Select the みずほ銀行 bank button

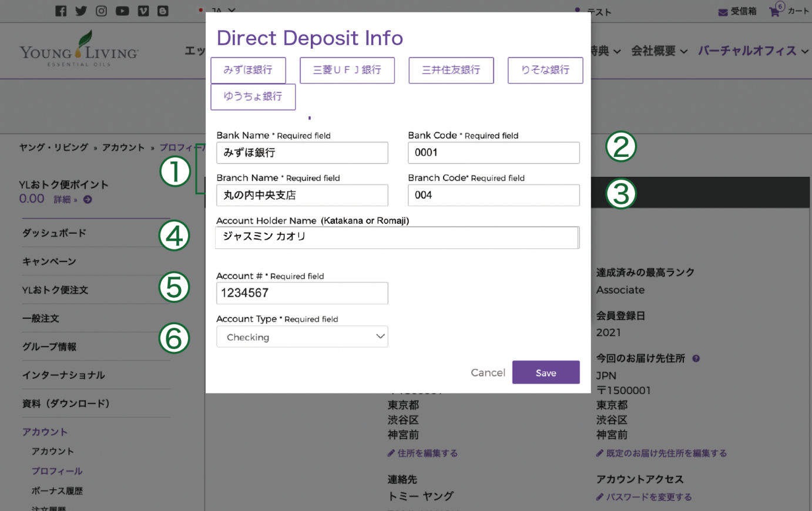tap(248, 70)
